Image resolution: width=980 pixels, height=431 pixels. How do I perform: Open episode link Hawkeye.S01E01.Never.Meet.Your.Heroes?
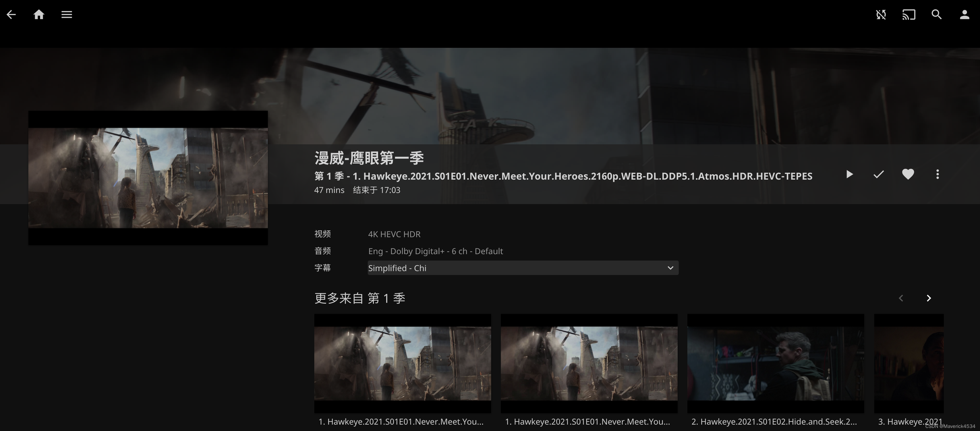coord(403,422)
